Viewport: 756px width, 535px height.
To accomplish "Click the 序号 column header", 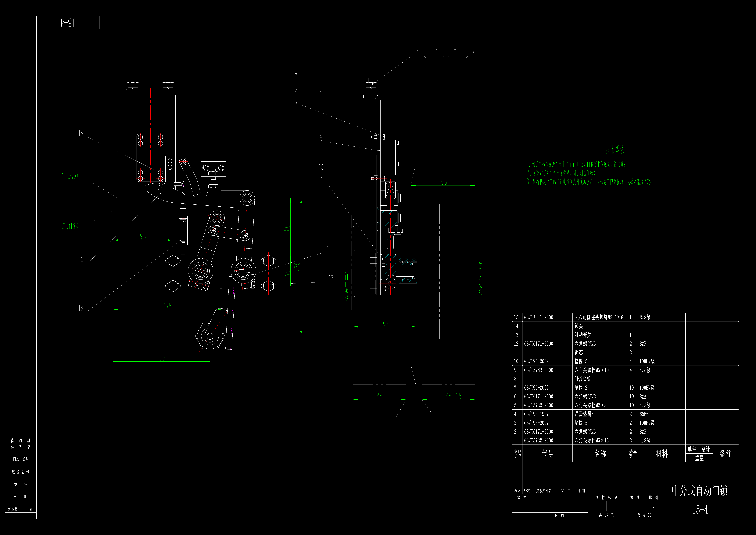I will pos(517,454).
